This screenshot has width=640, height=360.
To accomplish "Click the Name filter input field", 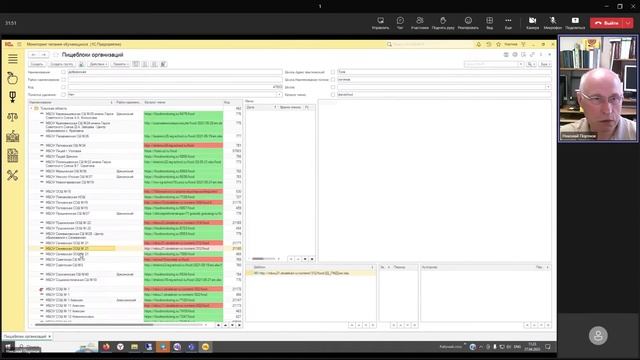I will point(175,72).
